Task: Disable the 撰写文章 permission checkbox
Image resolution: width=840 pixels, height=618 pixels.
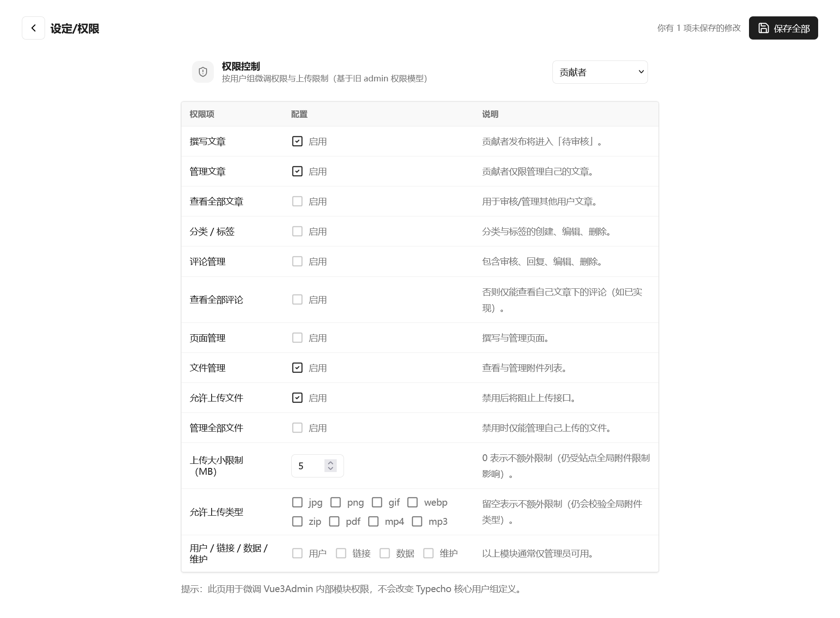Action: coord(297,141)
